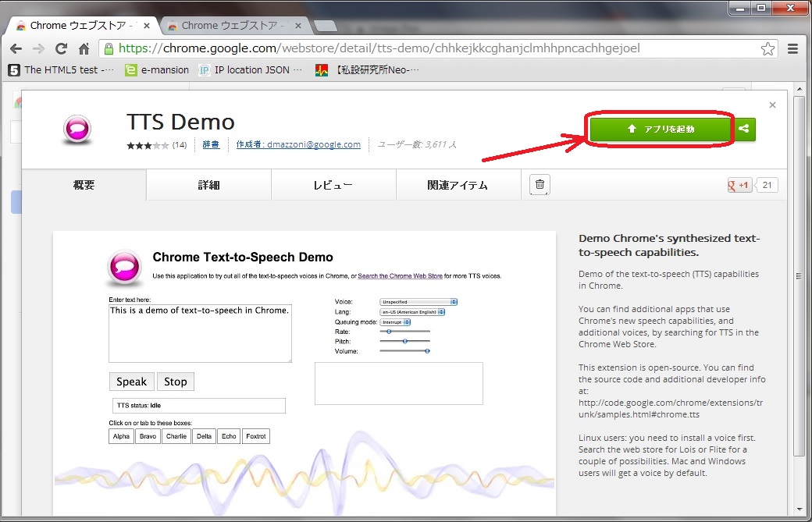Click the Alpha box in the screenshot
Screen dimensions: 812x522
pos(121,436)
